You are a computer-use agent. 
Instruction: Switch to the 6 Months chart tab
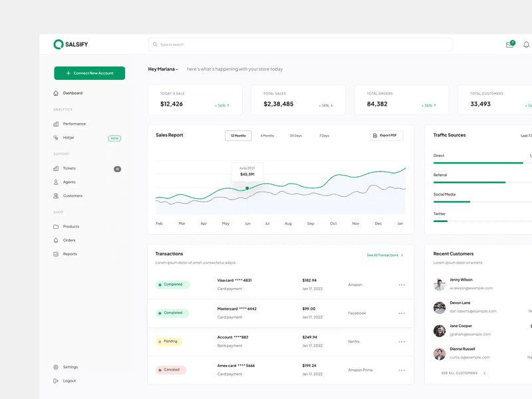tap(267, 135)
